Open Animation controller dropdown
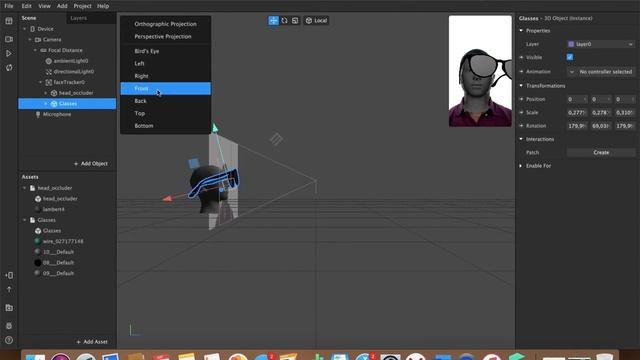Viewport: 640px width, 360px height. (601, 72)
